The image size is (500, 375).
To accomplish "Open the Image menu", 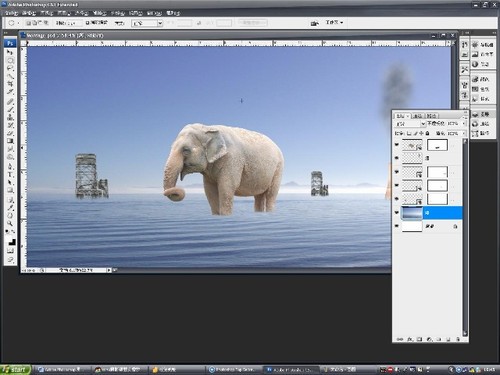I will tap(46, 13).
